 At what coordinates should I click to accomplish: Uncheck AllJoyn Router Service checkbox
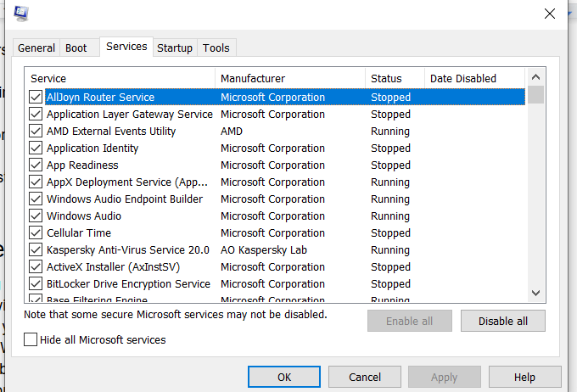tap(36, 98)
